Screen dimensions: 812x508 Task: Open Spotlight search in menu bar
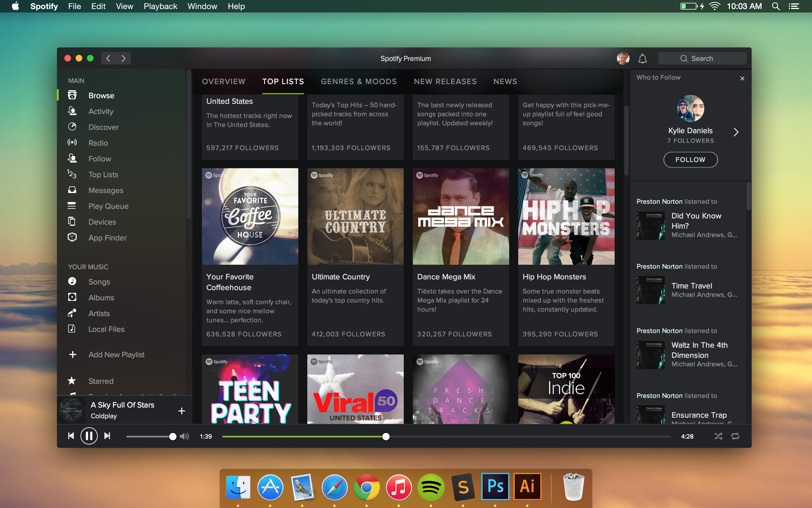[x=776, y=6]
